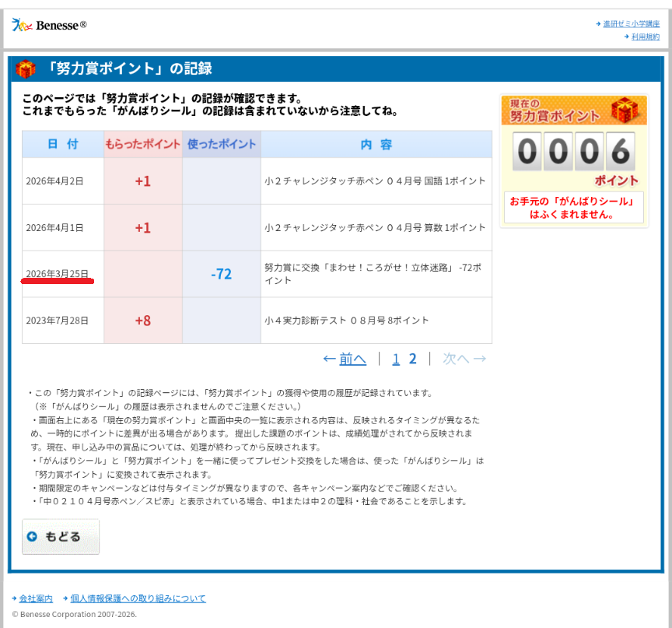Click the -72 used points value

click(222, 274)
